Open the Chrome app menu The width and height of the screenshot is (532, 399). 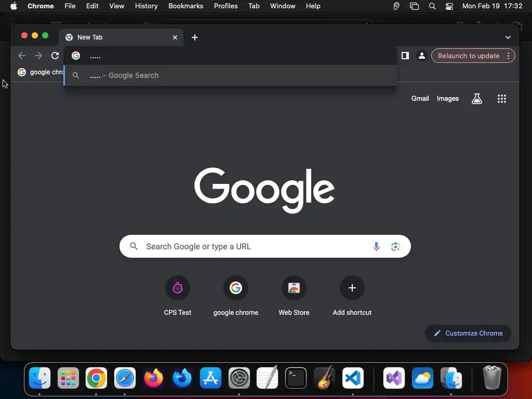tap(41, 6)
